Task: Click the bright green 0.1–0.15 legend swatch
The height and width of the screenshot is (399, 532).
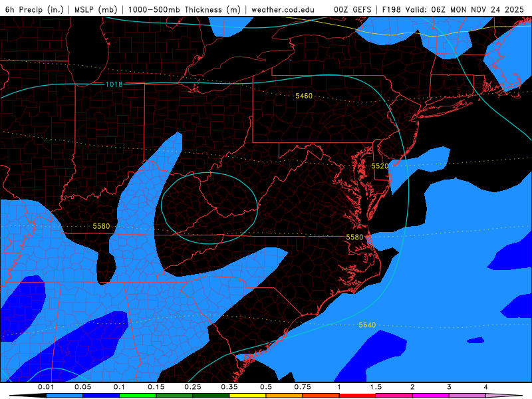Action: [138, 396]
